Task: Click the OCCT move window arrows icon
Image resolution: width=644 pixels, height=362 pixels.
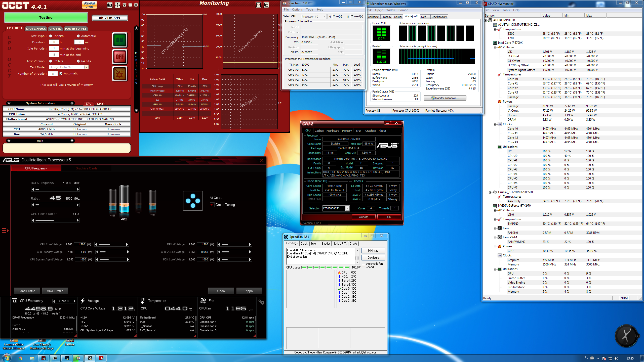Action: pyautogui.click(x=117, y=5)
